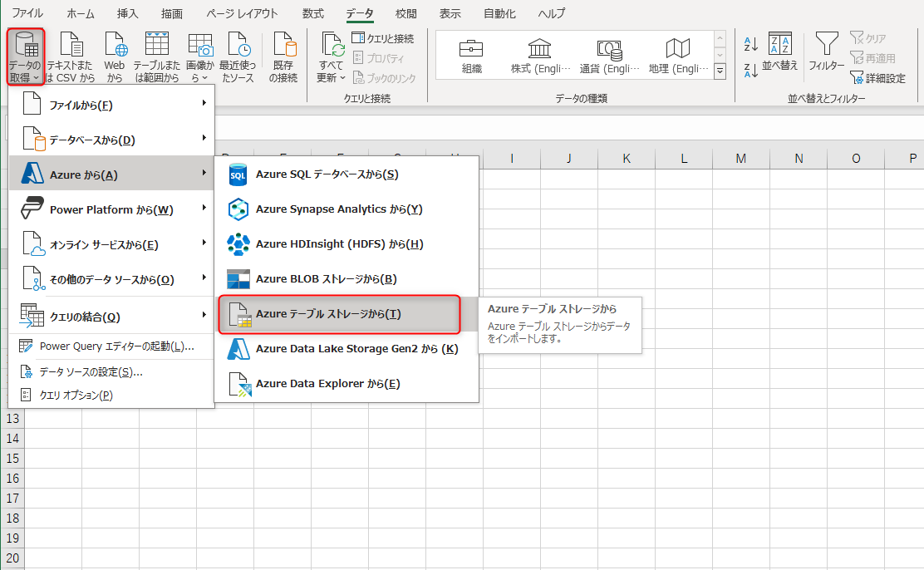Select row 15 header

click(x=12, y=459)
